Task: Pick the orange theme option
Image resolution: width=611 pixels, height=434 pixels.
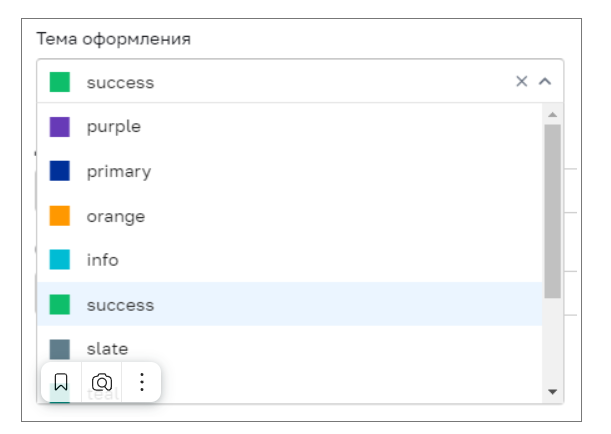Action: coord(290,216)
